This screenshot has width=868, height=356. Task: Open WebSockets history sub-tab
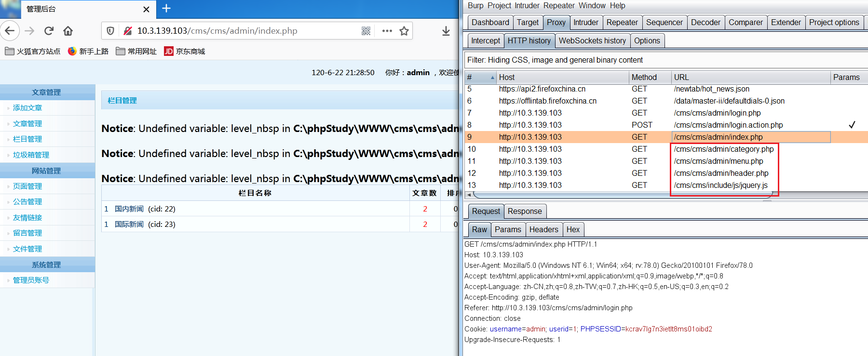coord(592,41)
